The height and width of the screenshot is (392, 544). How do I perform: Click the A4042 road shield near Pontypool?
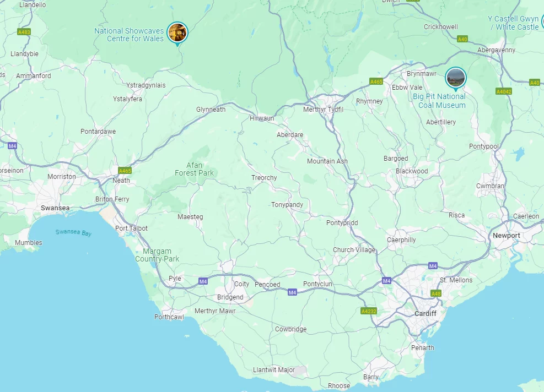click(x=504, y=91)
